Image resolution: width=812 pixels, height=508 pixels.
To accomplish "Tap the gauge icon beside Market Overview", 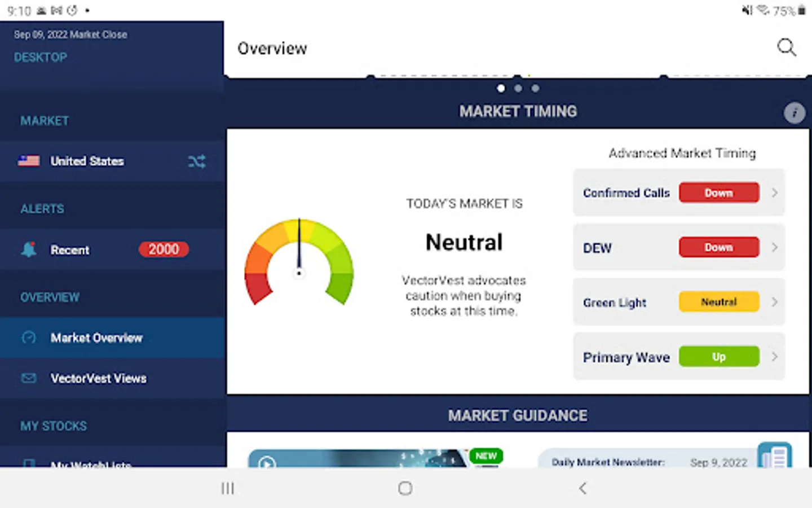I will (29, 338).
